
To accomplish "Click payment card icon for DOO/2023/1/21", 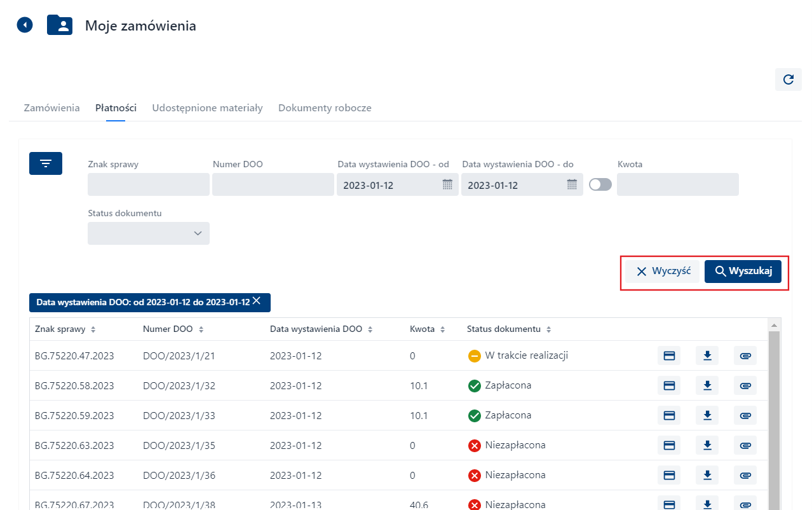I will click(x=668, y=356).
